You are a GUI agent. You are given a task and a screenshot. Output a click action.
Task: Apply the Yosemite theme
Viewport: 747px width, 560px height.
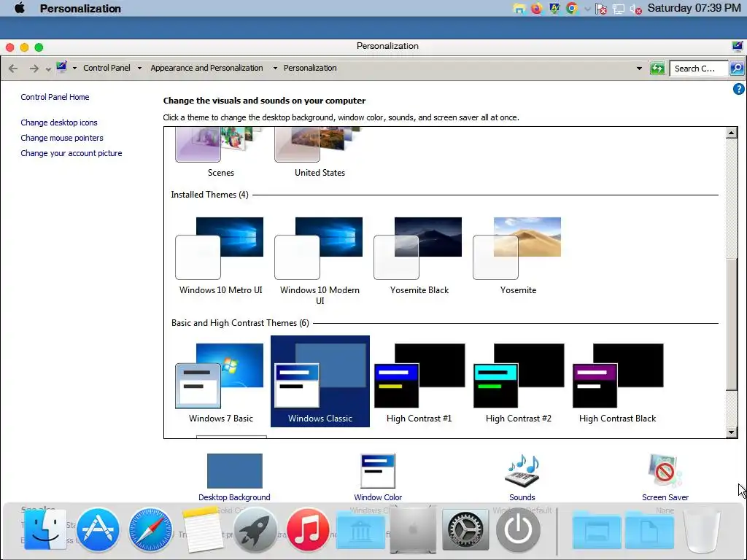click(x=518, y=256)
